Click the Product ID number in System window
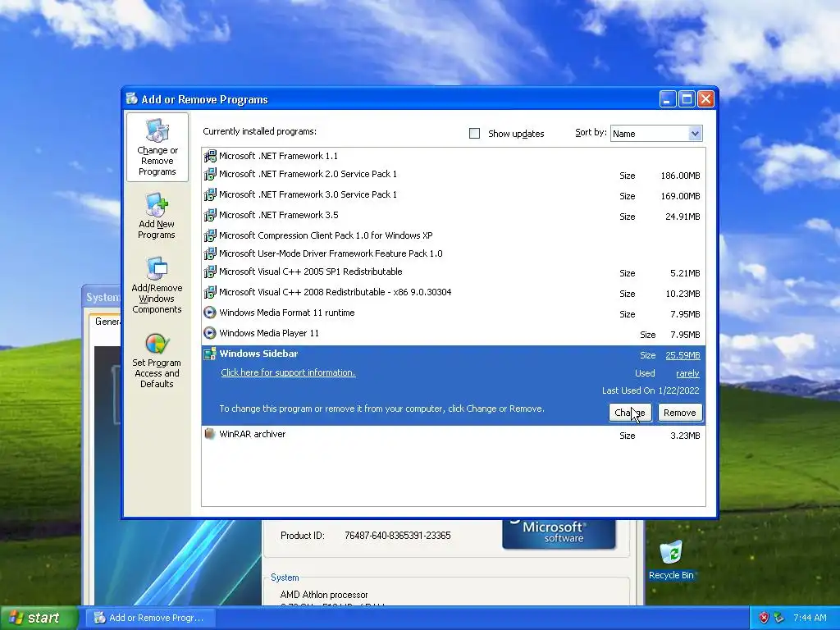The image size is (840, 630). click(x=398, y=535)
